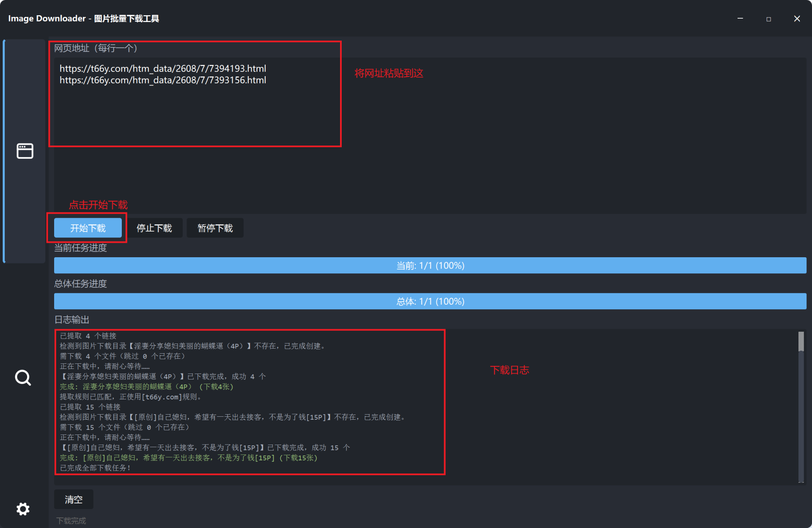The width and height of the screenshot is (812, 528).
Task: Click the 当前任务进度 label
Action: tap(80, 248)
